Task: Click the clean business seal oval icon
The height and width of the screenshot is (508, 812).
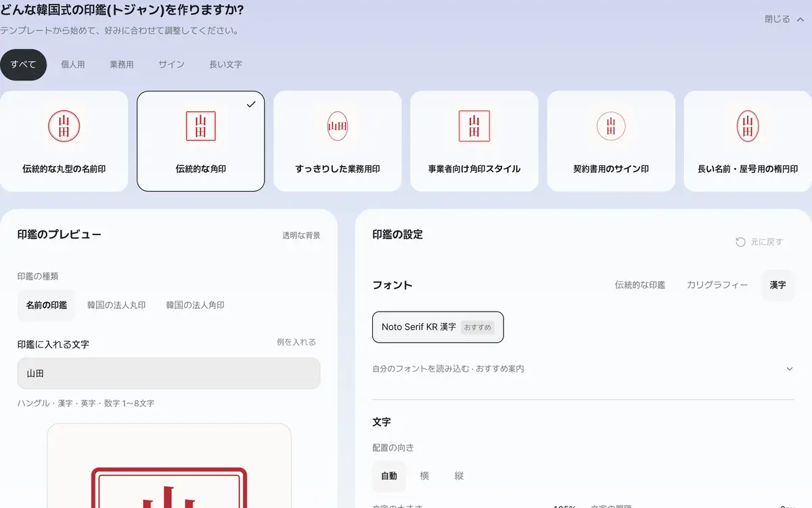Action: pos(338,126)
